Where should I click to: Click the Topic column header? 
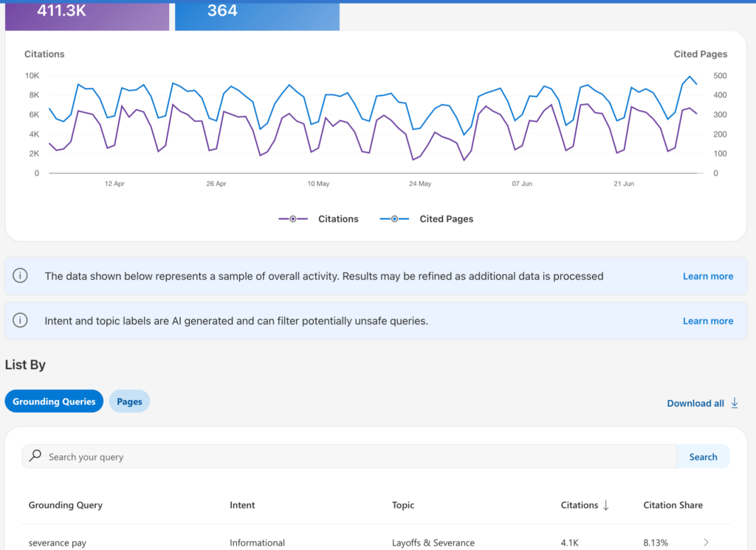point(403,505)
